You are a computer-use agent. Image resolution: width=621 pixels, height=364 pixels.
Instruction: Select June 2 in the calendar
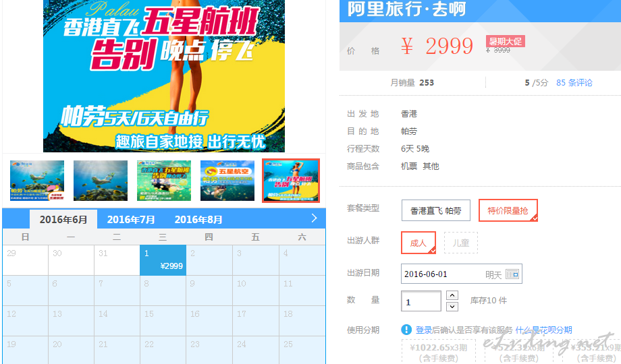tap(209, 260)
